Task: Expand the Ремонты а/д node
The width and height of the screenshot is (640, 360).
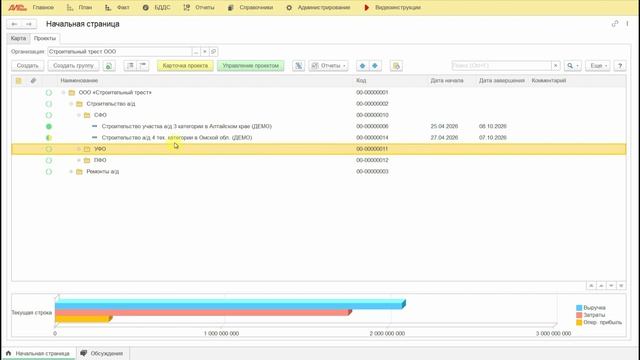Action: [71, 172]
